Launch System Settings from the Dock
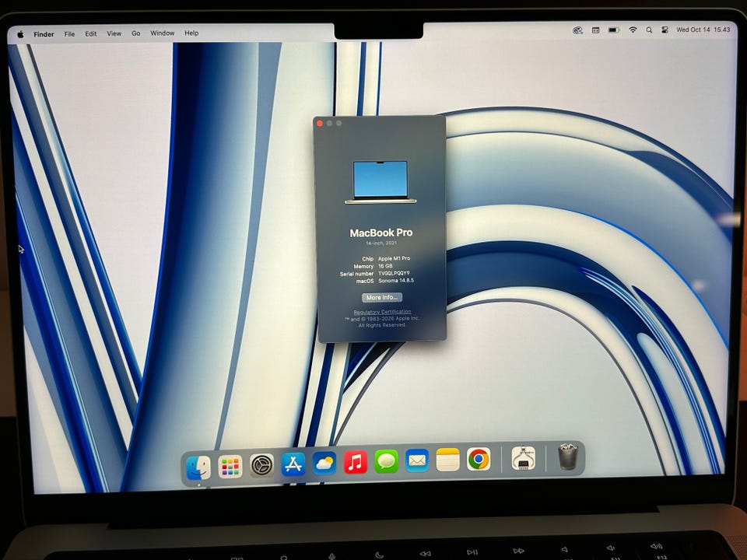The image size is (747, 560). tap(261, 465)
